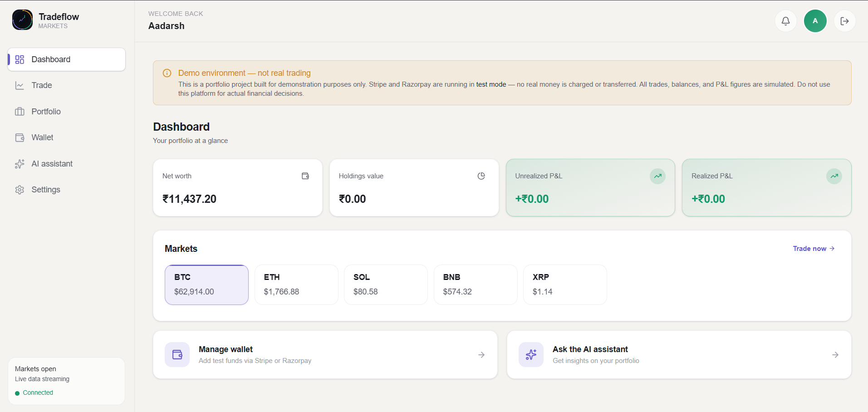This screenshot has height=412, width=868.
Task: Click the logout icon in header
Action: pos(844,21)
